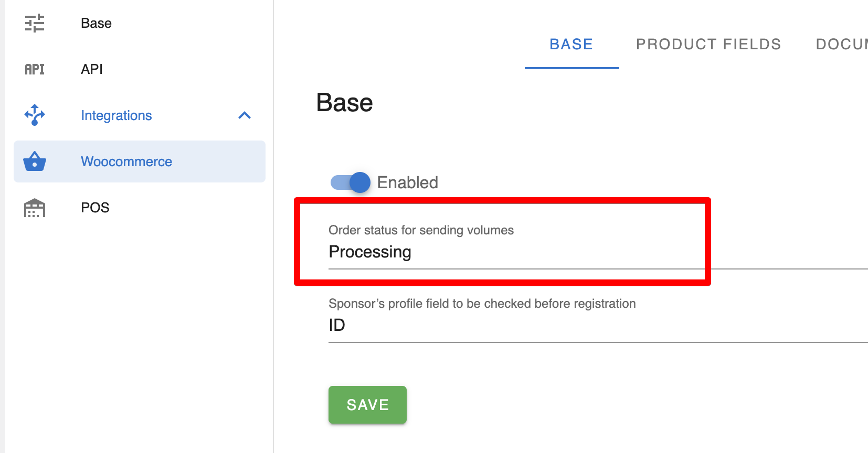Click the Integrations arrows icon
The height and width of the screenshot is (453, 868).
[35, 115]
